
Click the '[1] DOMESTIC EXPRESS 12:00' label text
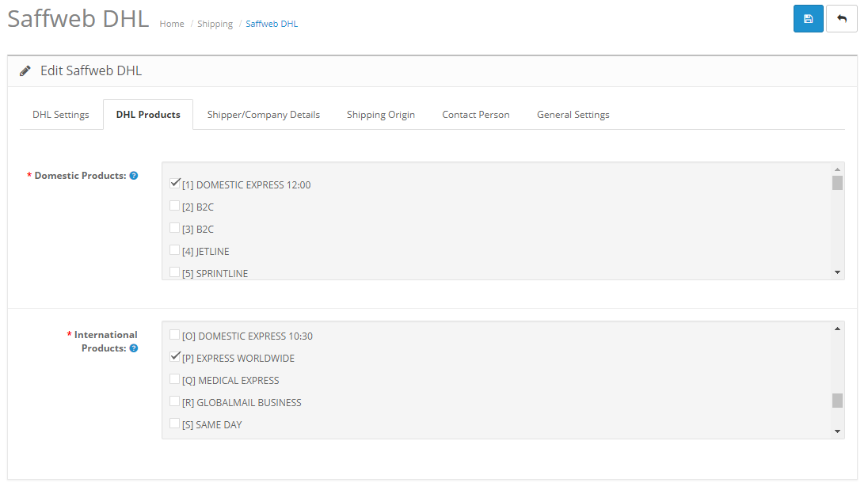click(246, 184)
